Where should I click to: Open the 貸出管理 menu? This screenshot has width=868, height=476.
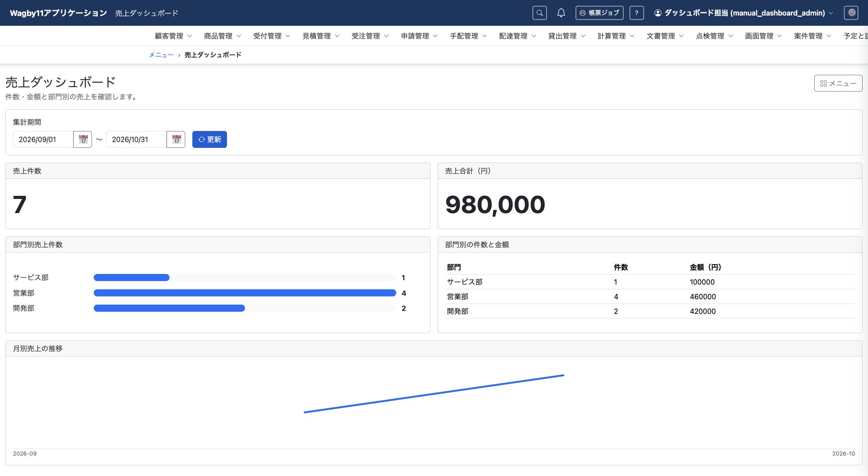coord(567,36)
